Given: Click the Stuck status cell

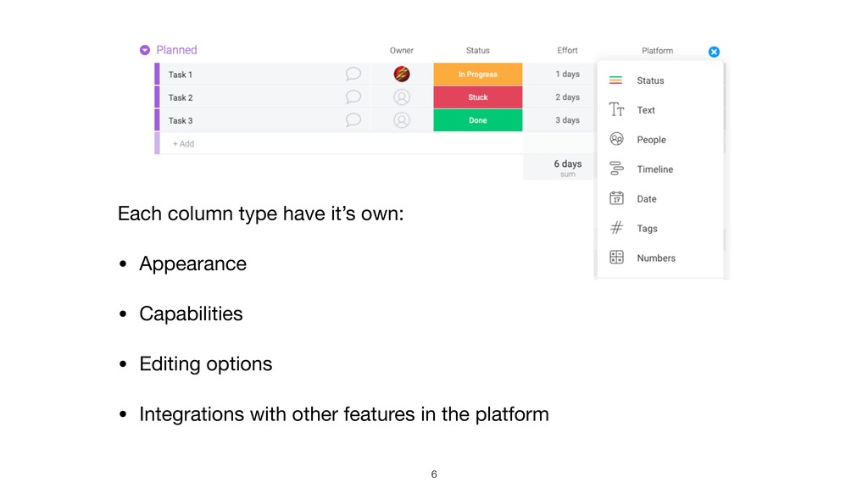Looking at the screenshot, I should 478,97.
